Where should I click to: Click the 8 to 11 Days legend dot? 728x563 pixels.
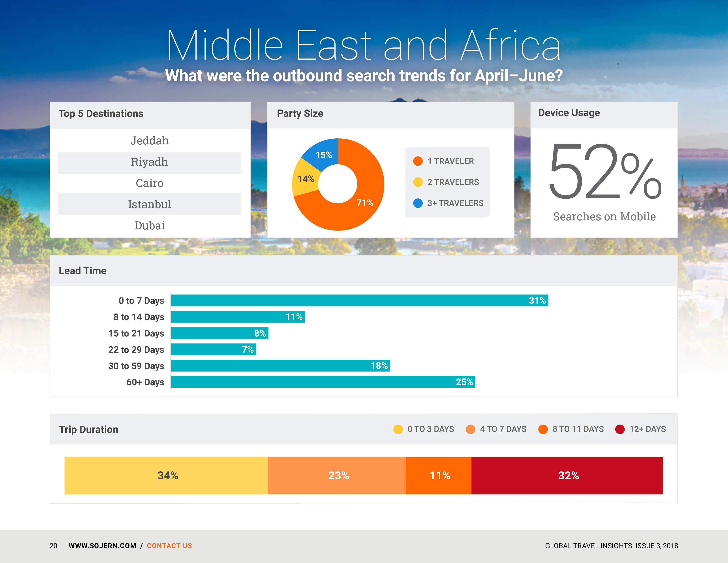click(x=543, y=429)
